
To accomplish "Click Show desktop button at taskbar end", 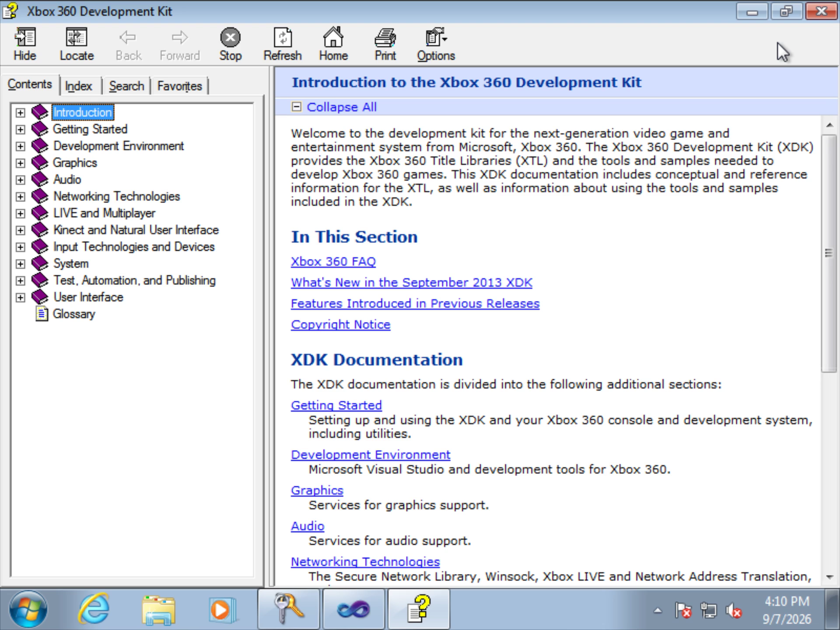I will pos(832,609).
